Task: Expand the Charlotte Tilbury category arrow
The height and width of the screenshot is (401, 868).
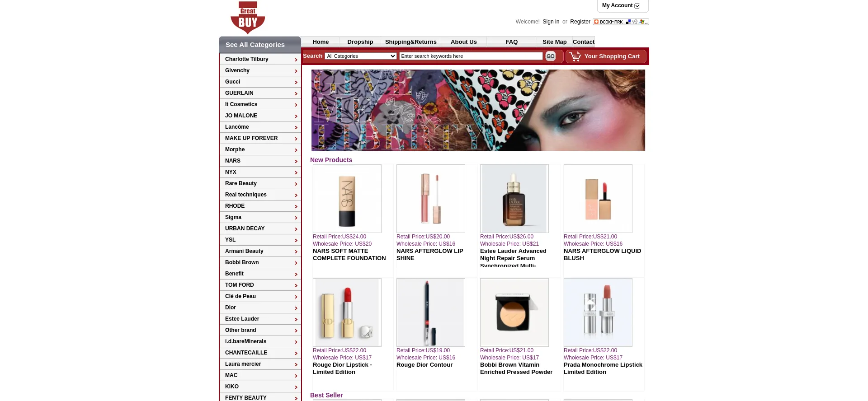Action: click(x=296, y=60)
